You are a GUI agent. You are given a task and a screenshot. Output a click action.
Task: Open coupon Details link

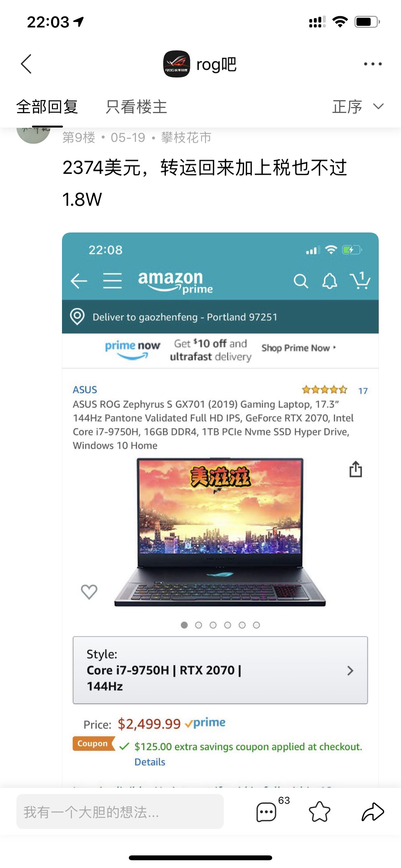(149, 762)
